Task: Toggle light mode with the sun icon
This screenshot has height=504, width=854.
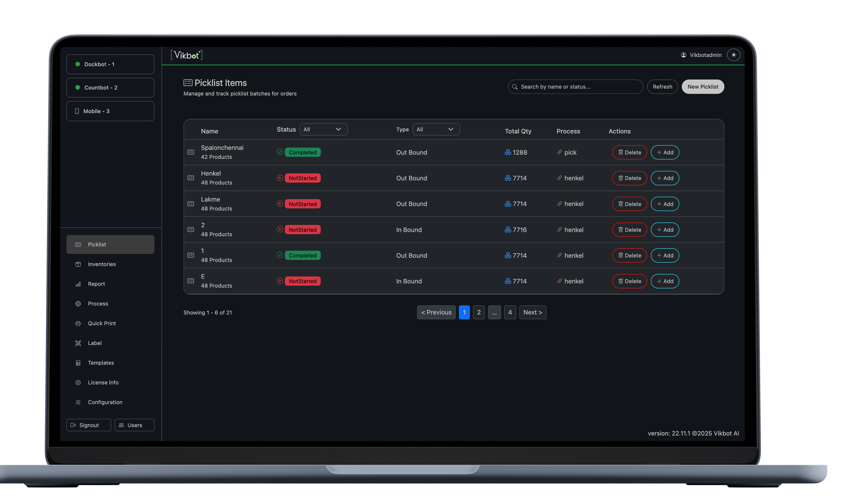Action: [734, 55]
